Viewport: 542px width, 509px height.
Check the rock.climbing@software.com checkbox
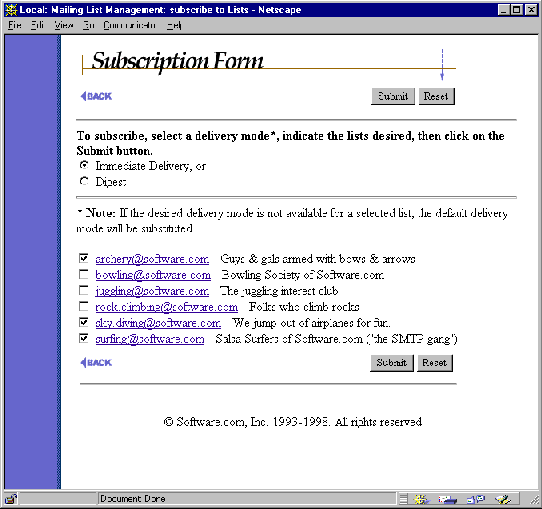(84, 306)
